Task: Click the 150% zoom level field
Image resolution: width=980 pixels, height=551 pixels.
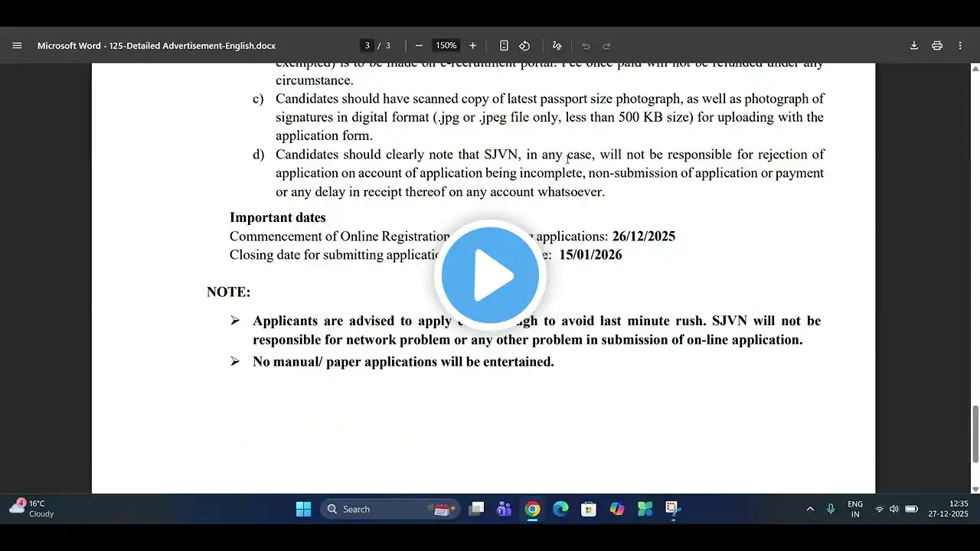Action: click(446, 46)
